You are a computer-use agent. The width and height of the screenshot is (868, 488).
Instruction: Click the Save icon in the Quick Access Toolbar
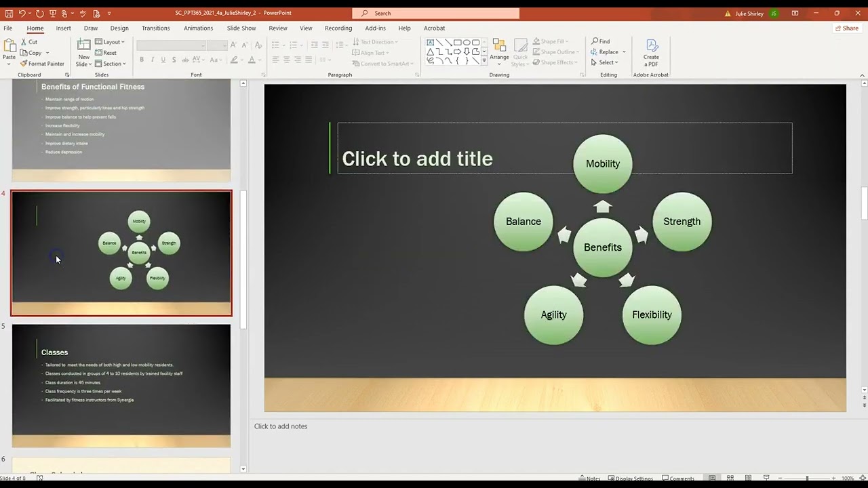point(9,13)
